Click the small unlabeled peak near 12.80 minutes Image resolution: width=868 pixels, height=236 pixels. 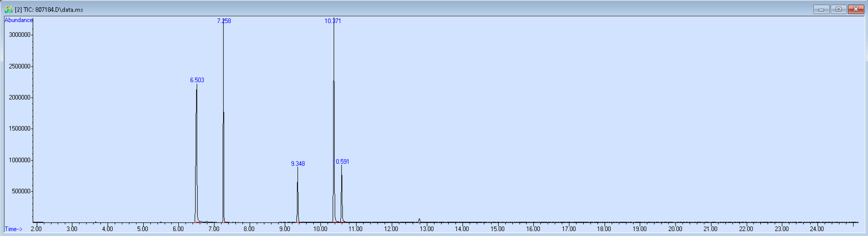coord(419,220)
